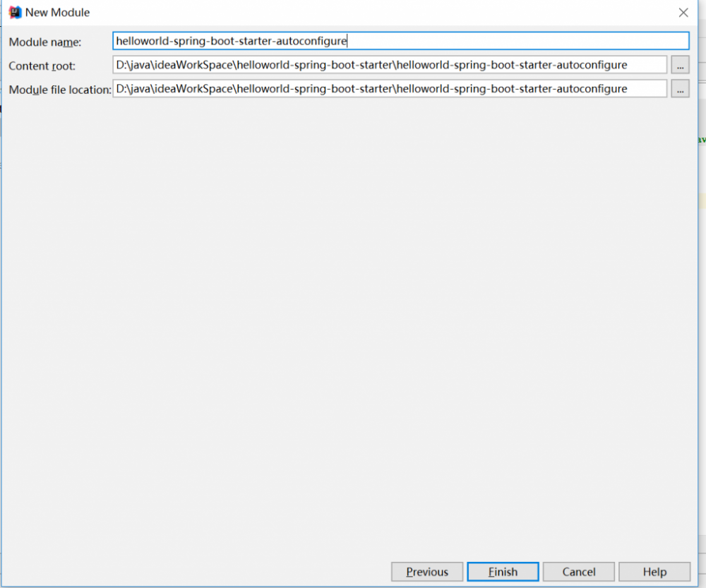The image size is (706, 588).
Task: Click the Module file location path field
Action: pos(388,88)
